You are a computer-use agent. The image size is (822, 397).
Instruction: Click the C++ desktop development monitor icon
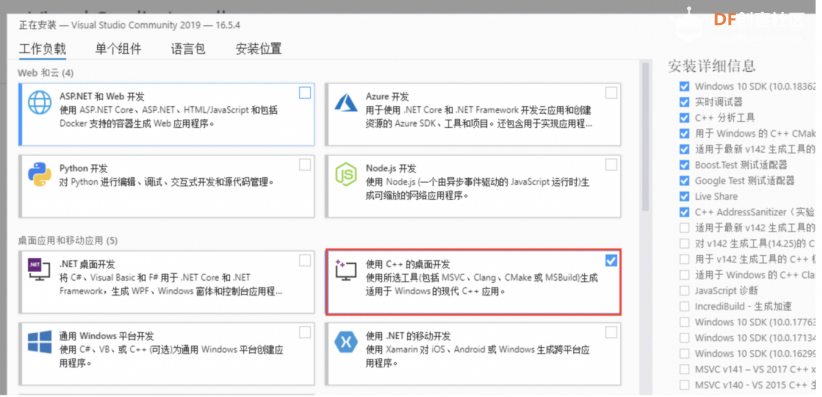pyautogui.click(x=345, y=270)
